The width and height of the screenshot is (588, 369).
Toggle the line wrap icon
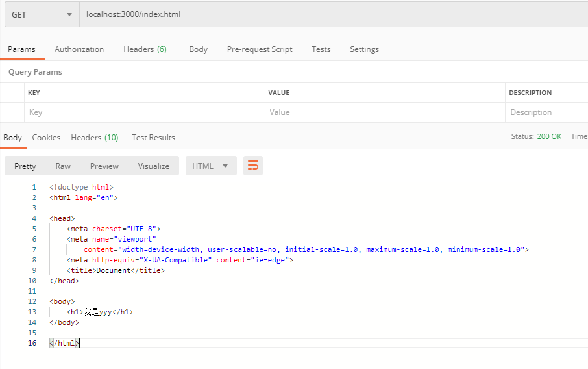pos(253,166)
